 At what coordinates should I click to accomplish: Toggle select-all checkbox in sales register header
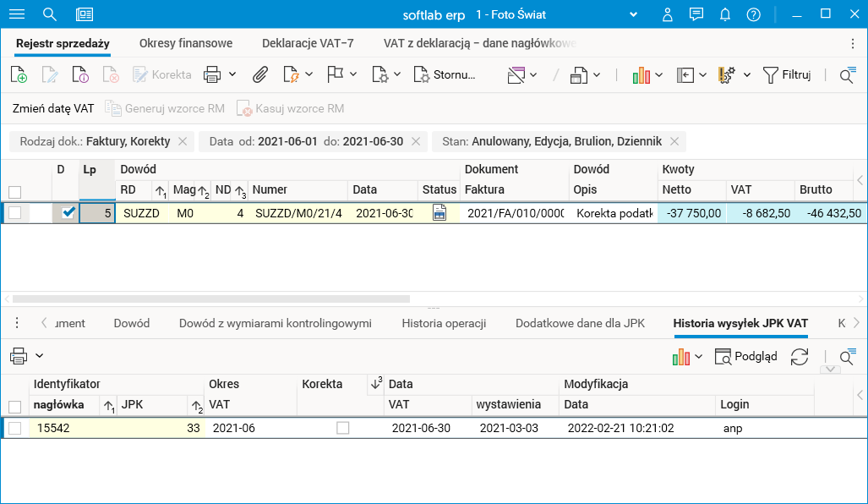tap(15, 192)
